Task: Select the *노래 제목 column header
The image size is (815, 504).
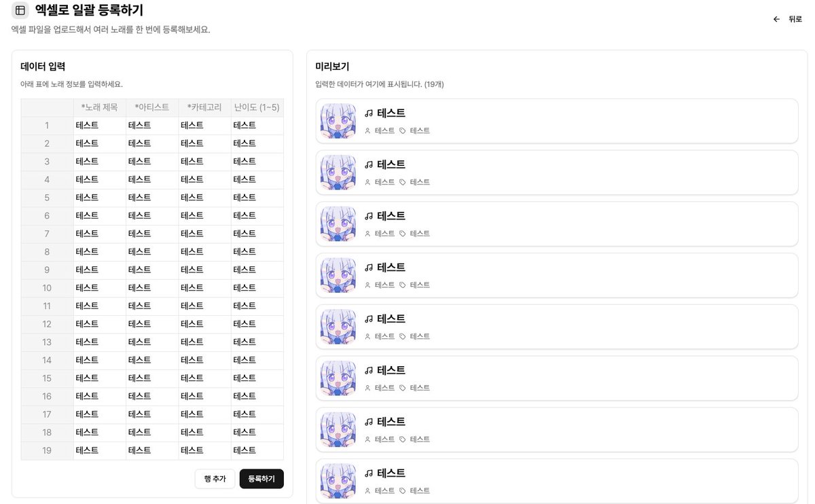Action: [x=100, y=107]
